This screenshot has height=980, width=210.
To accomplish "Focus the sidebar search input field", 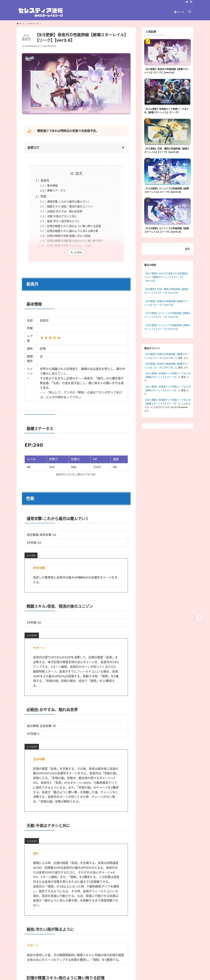I will [163, 249].
